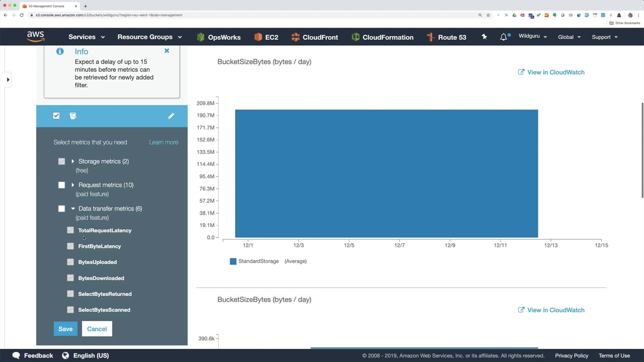
Task: Click the page vertical scrollbar
Action: pyautogui.click(x=641, y=150)
